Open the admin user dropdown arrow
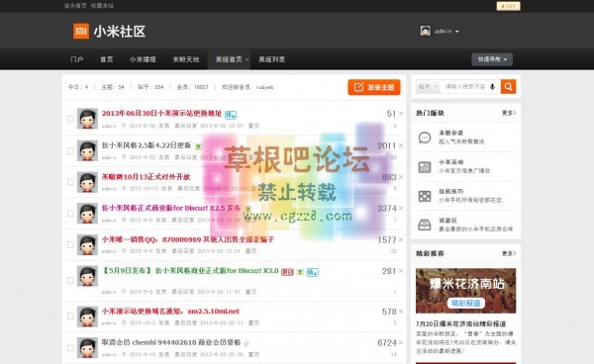Image resolution: width=594 pixels, height=364 pixels. pyautogui.click(x=456, y=32)
